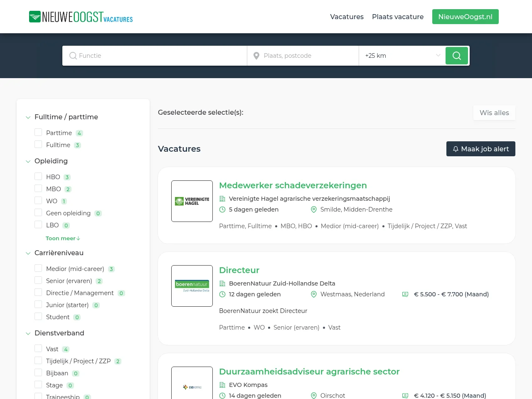Click building icon beside BoerenNatuur Zuid-Hollandse Delta

(222, 283)
